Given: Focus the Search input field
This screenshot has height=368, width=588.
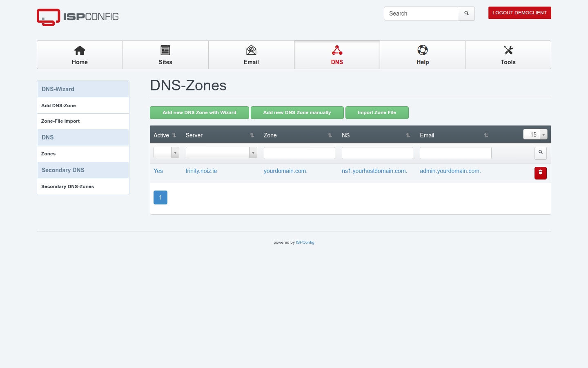Looking at the screenshot, I should click(421, 13).
